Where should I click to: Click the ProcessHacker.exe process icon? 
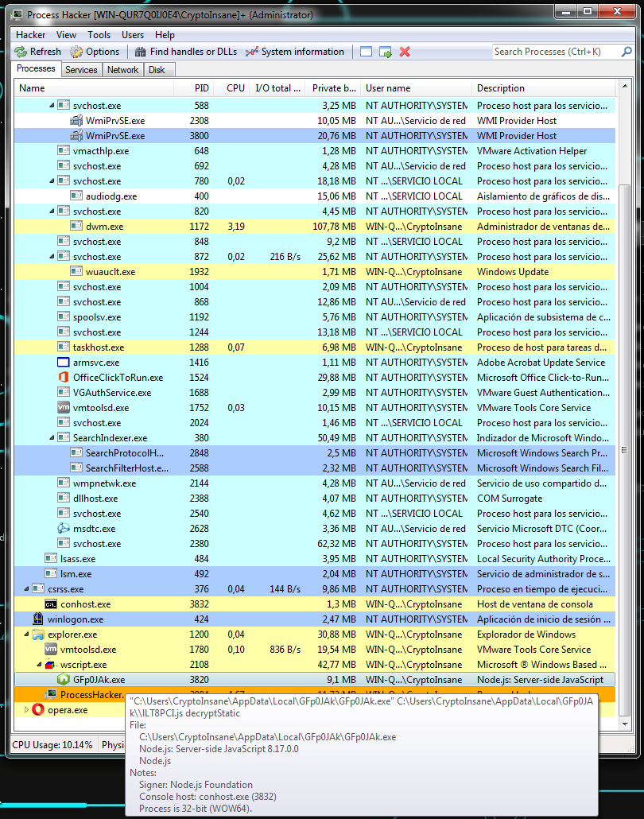click(x=51, y=694)
